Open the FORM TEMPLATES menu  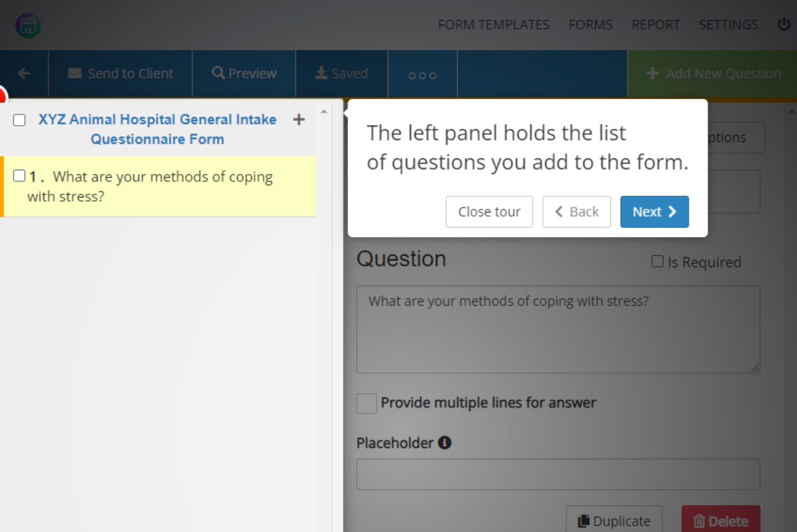494,25
